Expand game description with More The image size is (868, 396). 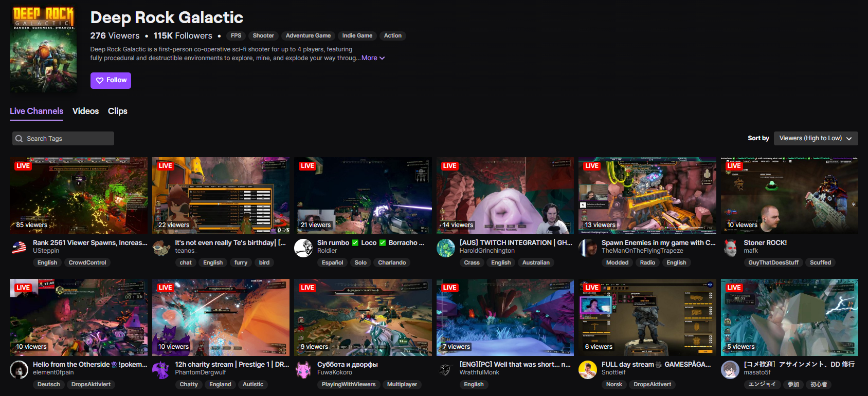[373, 58]
